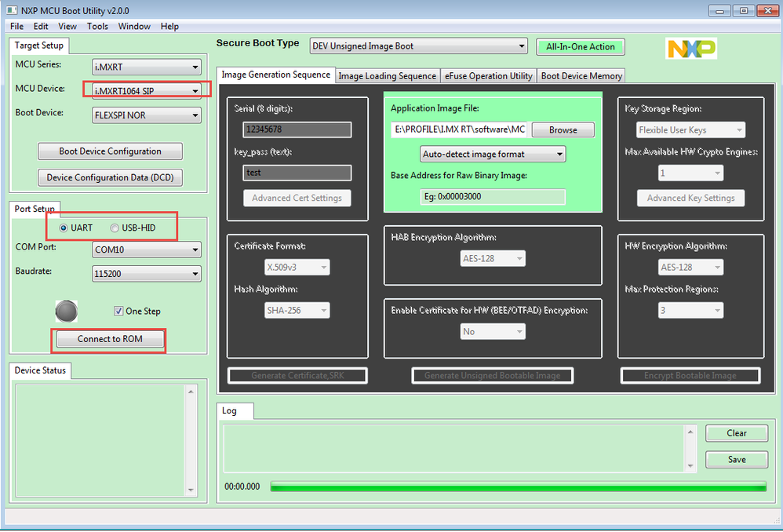Open the Key Storage Region dropdown

(690, 130)
